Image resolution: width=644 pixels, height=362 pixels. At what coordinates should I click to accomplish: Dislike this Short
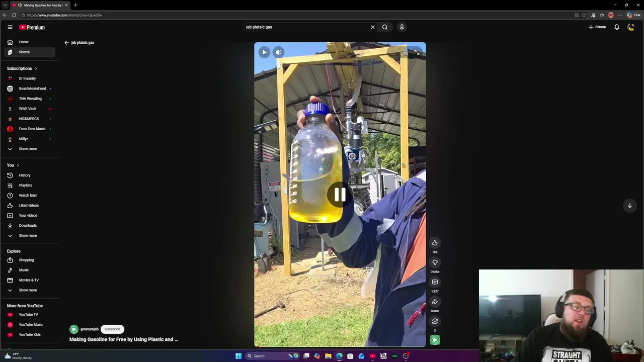coord(435,262)
